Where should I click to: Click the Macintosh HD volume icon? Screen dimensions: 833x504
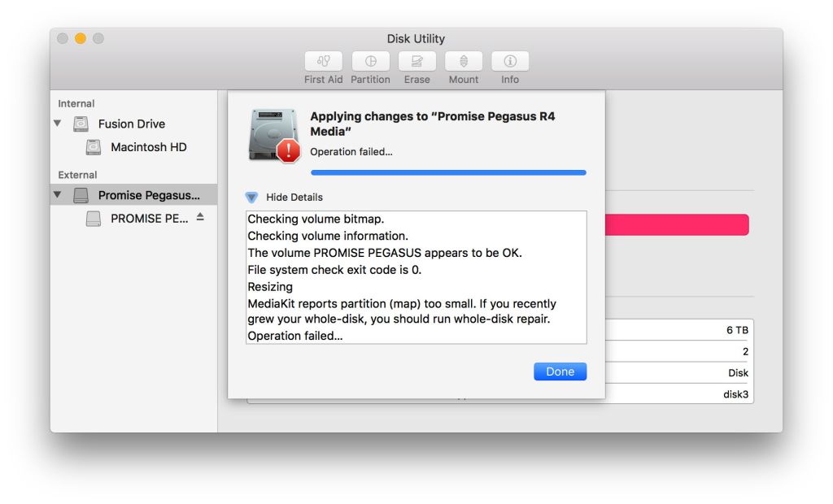pyautogui.click(x=94, y=147)
